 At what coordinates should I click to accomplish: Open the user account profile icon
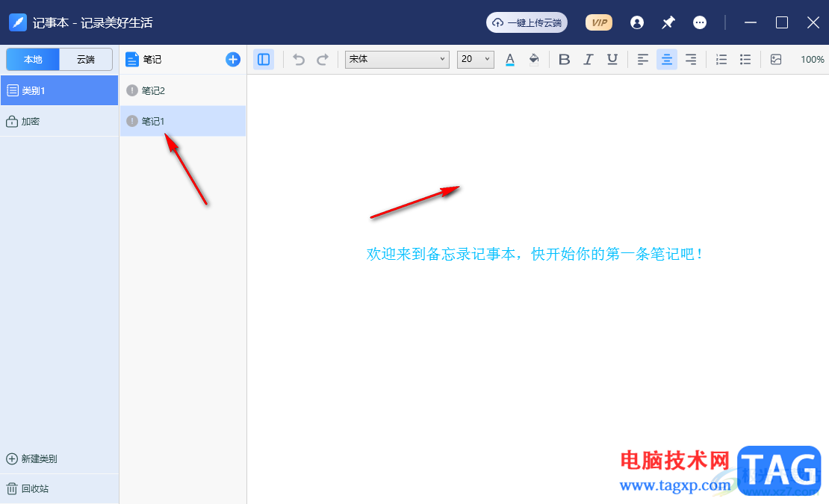pos(636,22)
